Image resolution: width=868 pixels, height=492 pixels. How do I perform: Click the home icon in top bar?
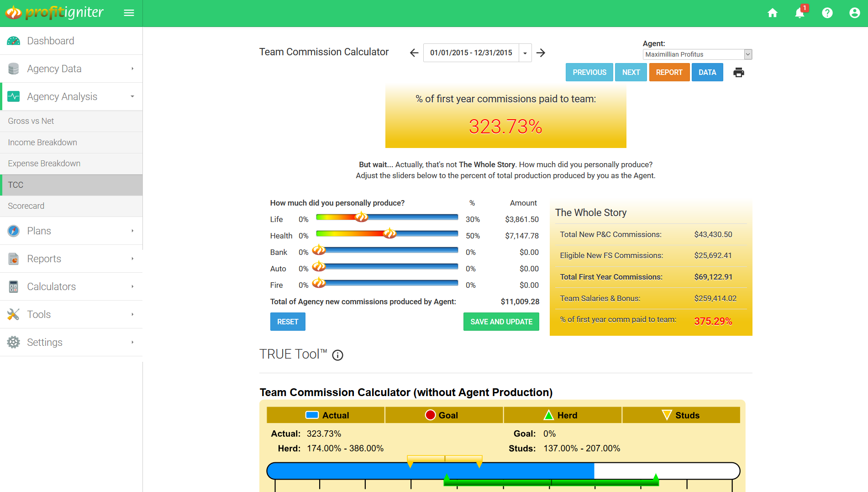pos(772,13)
